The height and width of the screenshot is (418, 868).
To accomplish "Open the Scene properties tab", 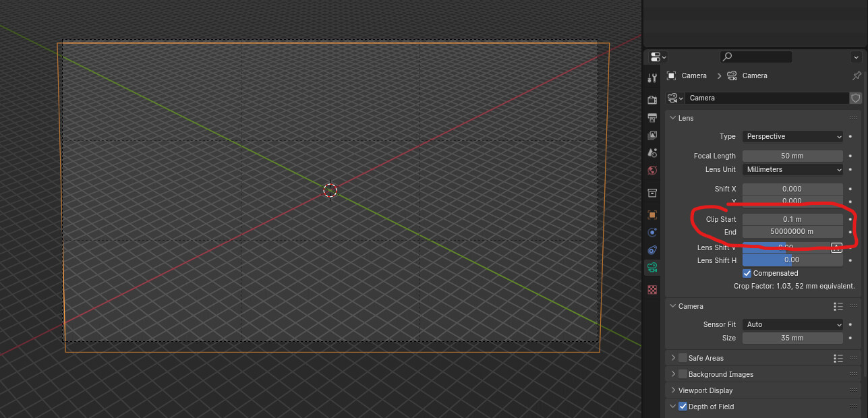I will click(x=652, y=153).
